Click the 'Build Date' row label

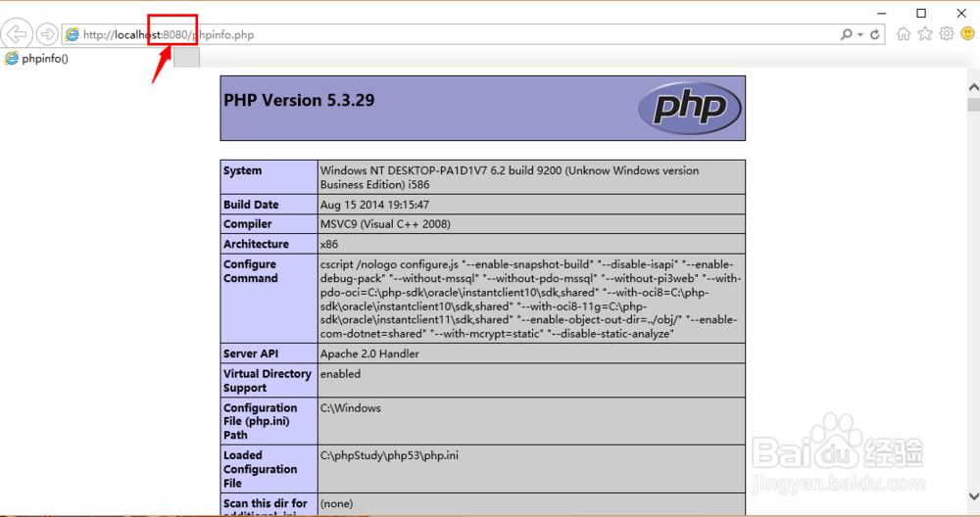pyautogui.click(x=251, y=205)
